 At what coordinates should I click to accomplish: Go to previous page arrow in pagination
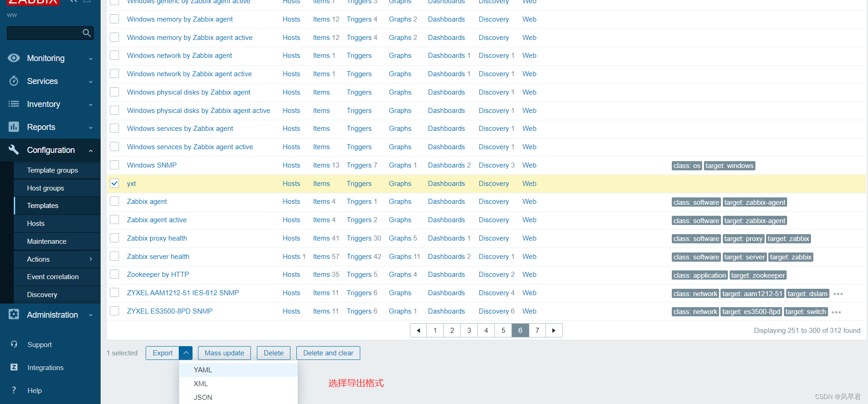(418, 331)
